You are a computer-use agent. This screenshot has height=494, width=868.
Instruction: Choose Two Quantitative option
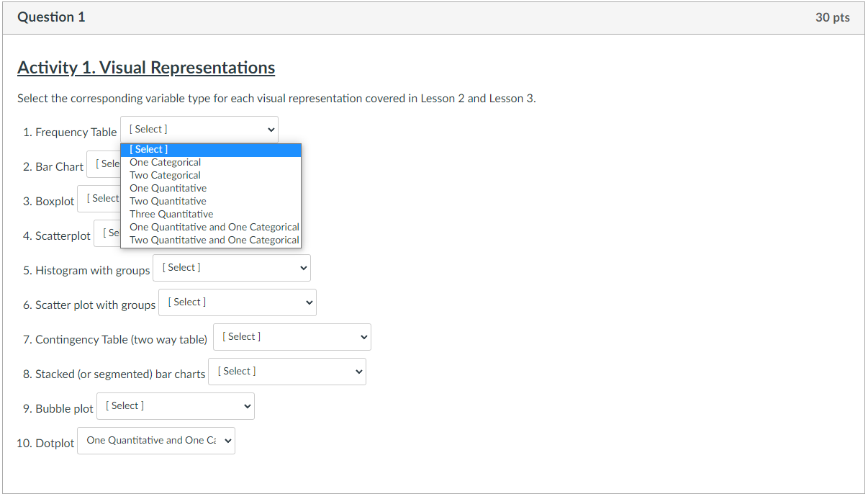click(x=211, y=201)
